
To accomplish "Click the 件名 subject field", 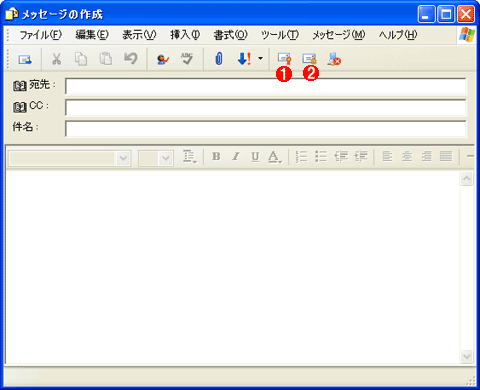I will (x=266, y=129).
